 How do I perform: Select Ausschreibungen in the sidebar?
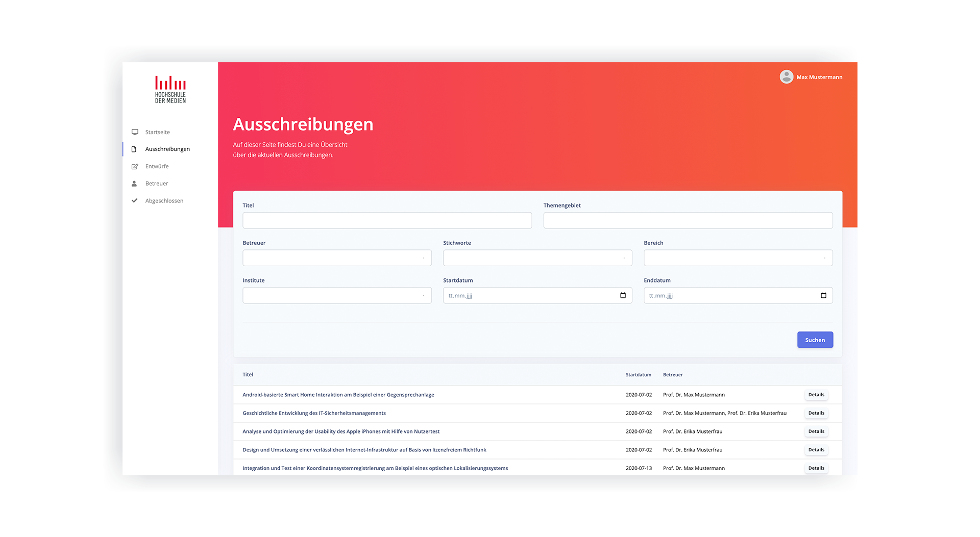(x=167, y=149)
